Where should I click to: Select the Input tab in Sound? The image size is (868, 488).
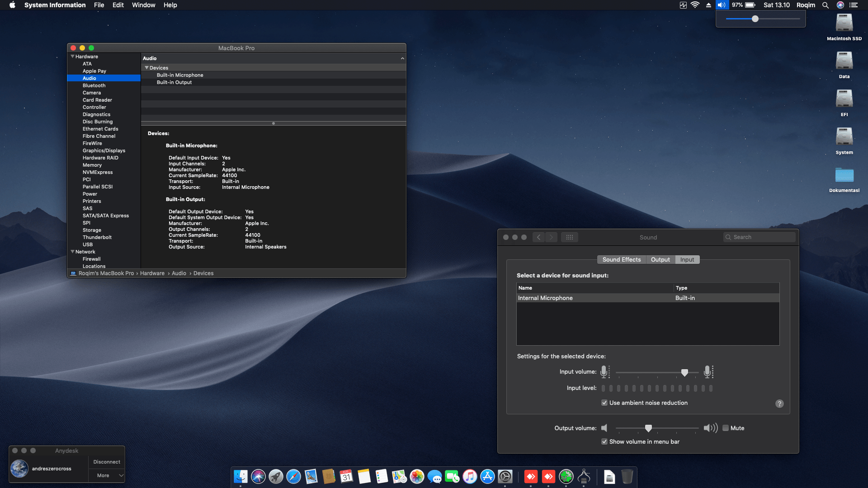point(687,259)
